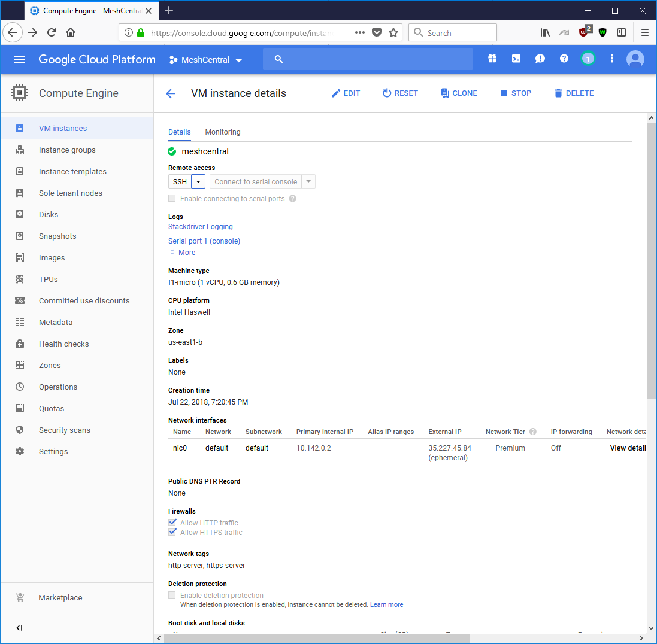Collapse the sidebar with the bottom arrow icon

point(19,628)
